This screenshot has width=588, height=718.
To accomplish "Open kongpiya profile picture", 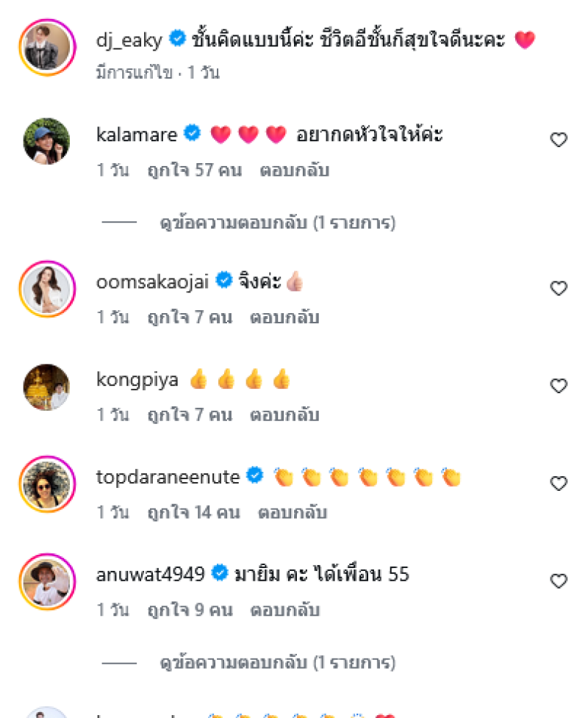I will tap(47, 387).
